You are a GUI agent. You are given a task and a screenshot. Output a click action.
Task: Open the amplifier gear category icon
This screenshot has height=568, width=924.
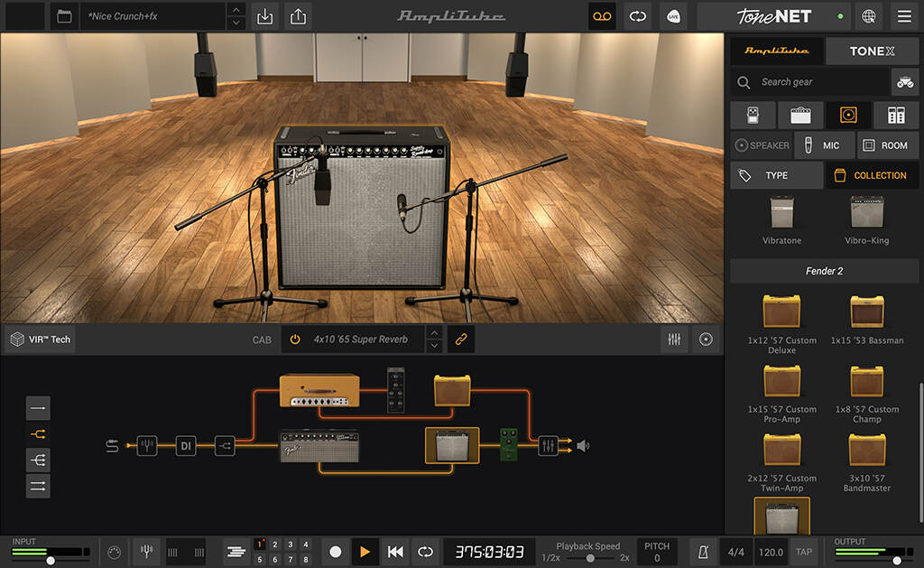(x=799, y=115)
